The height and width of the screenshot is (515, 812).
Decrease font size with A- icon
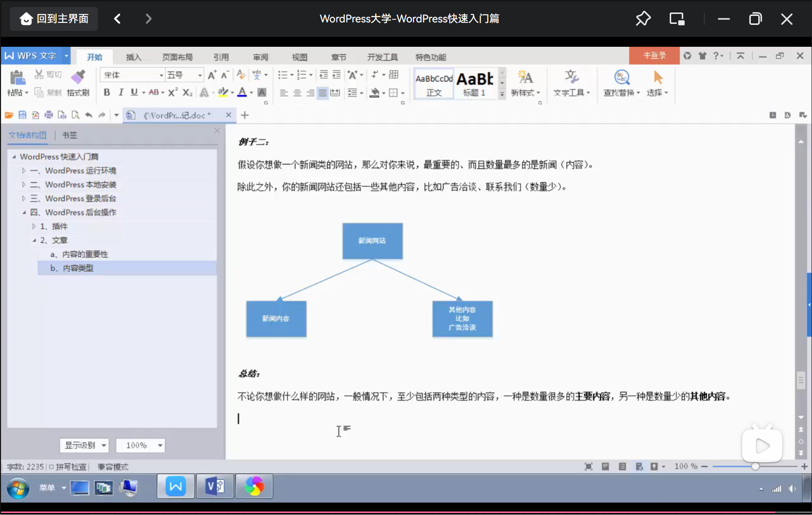(225, 75)
